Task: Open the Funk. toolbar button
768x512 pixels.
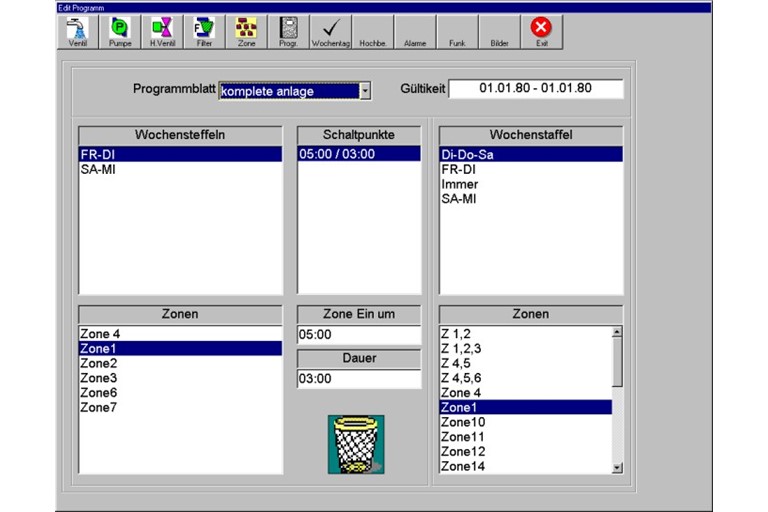Action: click(457, 31)
